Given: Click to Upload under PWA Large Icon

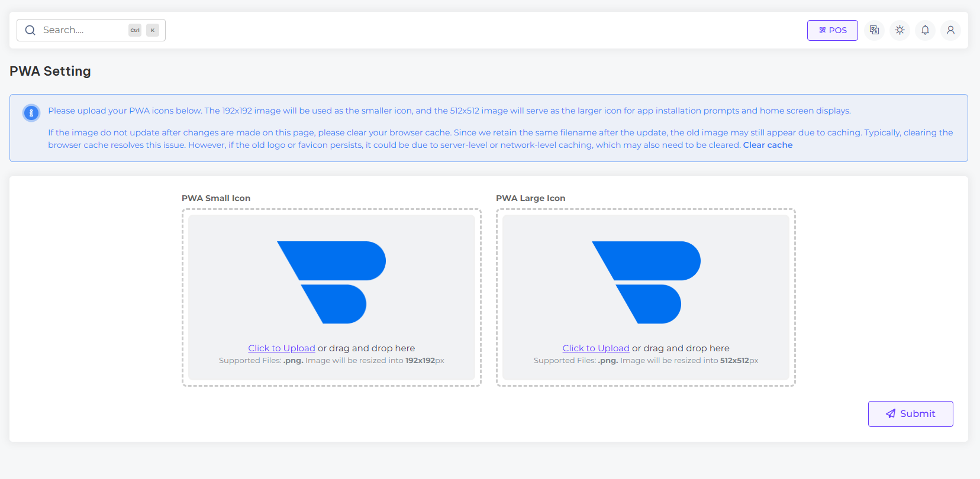Looking at the screenshot, I should click(x=596, y=348).
